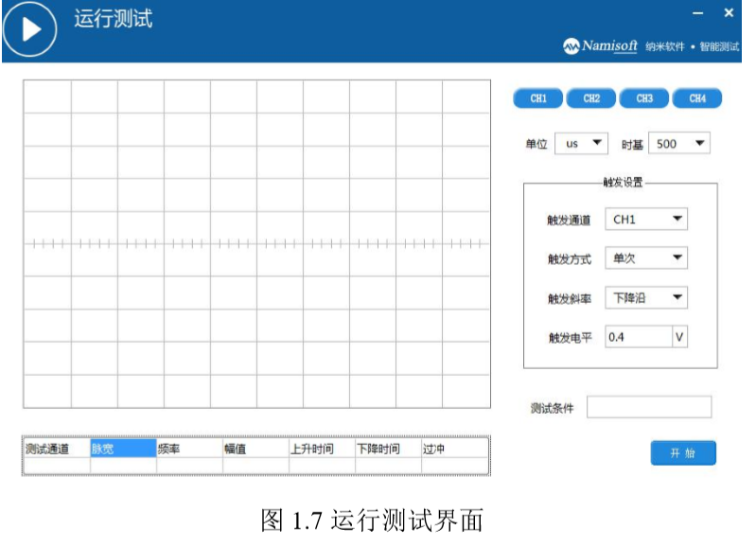Viewport: 756px width, 548px height.
Task: Click the round play icon in title bar
Action: coord(31,30)
